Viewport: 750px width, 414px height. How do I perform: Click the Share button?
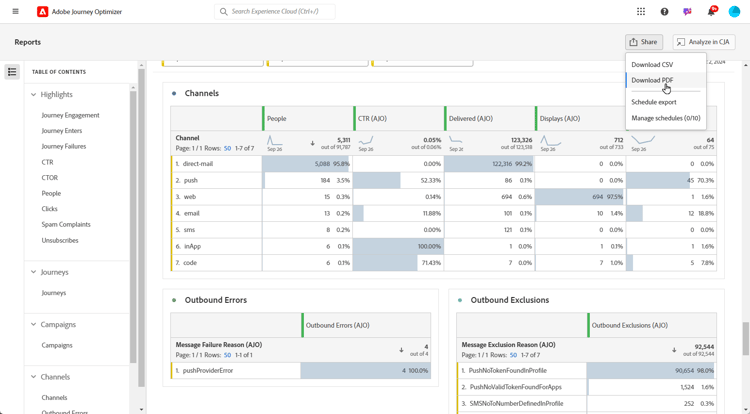[644, 42]
